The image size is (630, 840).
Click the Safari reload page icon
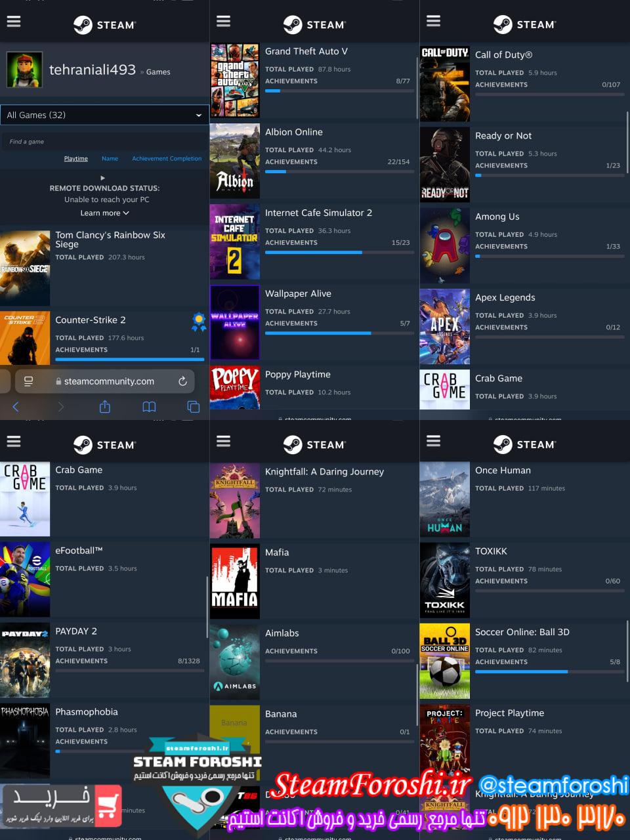point(182,381)
